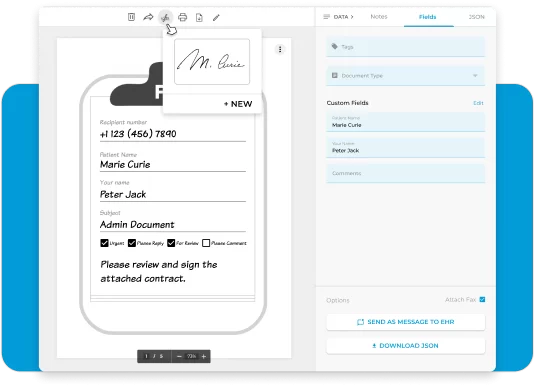Click the DATA breadcrumb lines icon
This screenshot has width=534, height=388.
pos(326,17)
